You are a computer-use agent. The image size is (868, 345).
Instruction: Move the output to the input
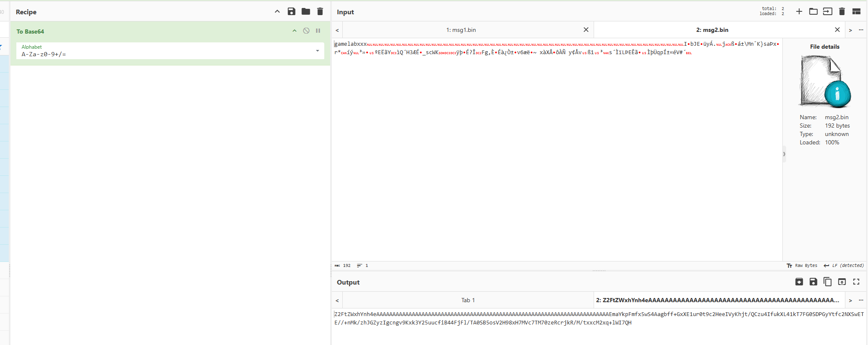point(842,282)
